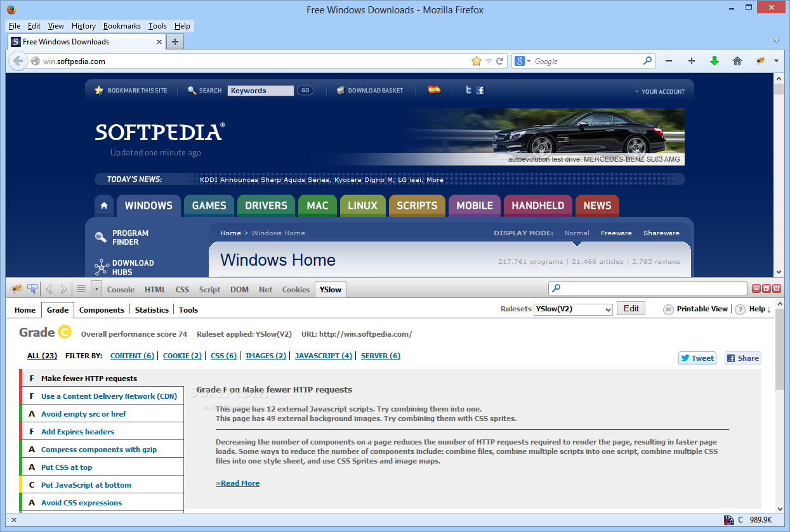Open the Program Finder magnifier icon

pyautogui.click(x=101, y=237)
